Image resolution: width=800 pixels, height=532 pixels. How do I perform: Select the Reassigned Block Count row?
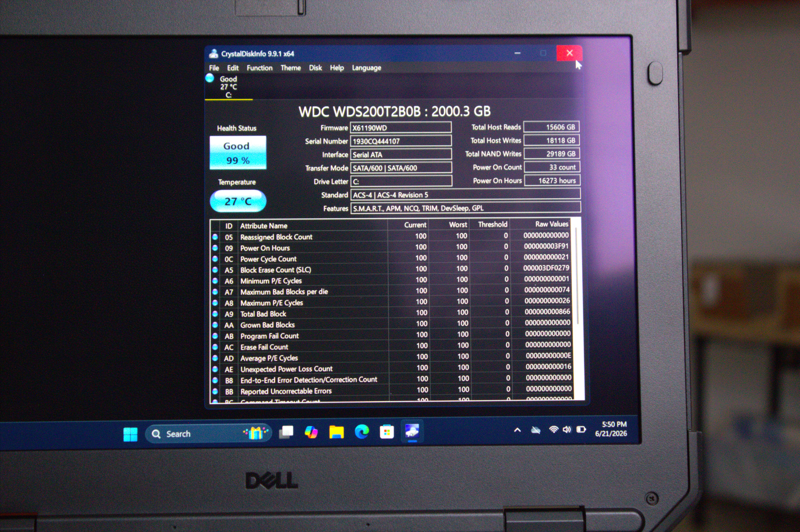pos(391,236)
